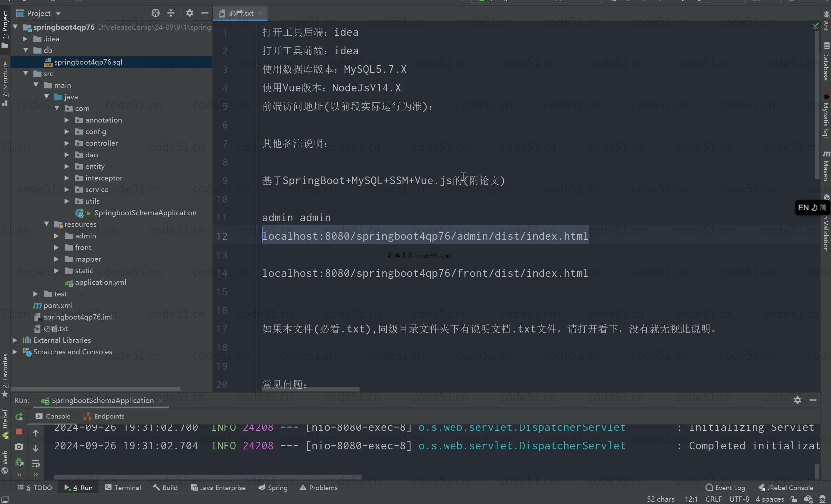The height and width of the screenshot is (504, 831).
Task: Minimize the Run panel with the minus icon
Action: [x=813, y=400]
